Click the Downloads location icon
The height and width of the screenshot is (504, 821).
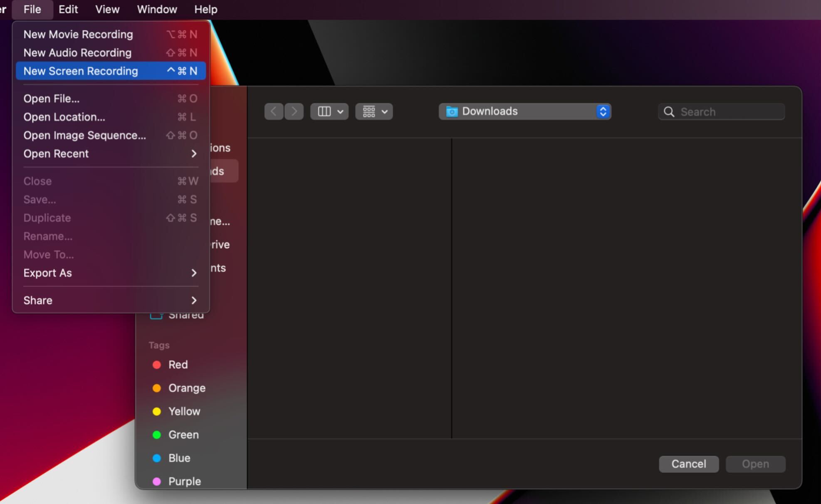tap(452, 111)
